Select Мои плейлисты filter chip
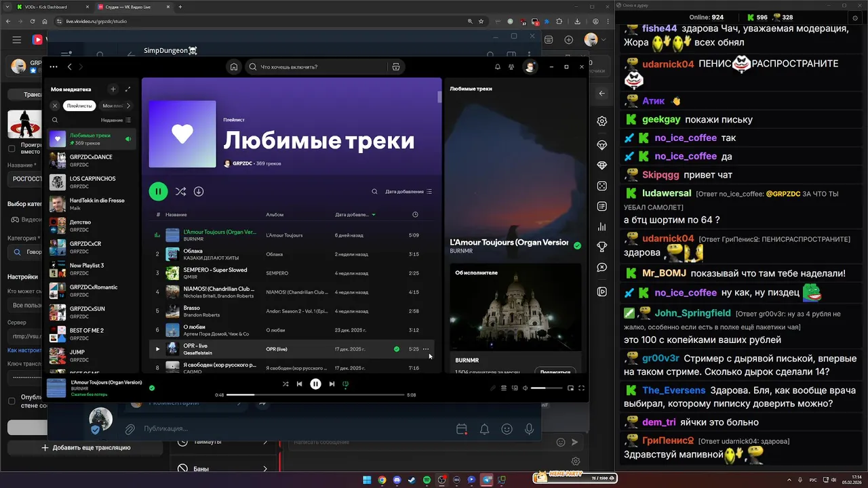This screenshot has height=488, width=868. [112, 106]
